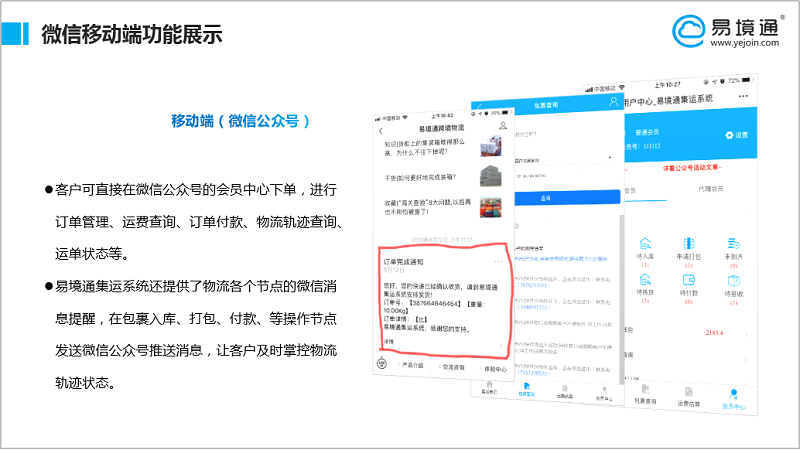
Task: Open the 待付款 pending payment icon
Action: 688,280
